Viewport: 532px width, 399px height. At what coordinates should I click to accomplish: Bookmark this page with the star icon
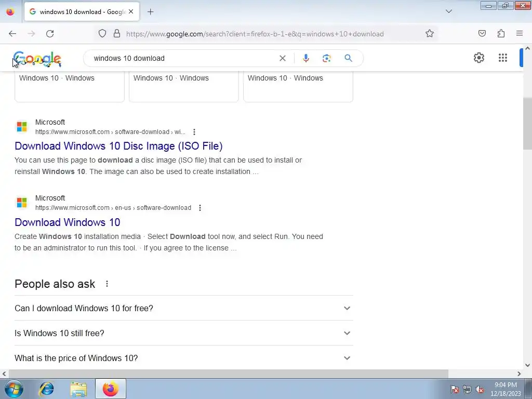[430, 34]
